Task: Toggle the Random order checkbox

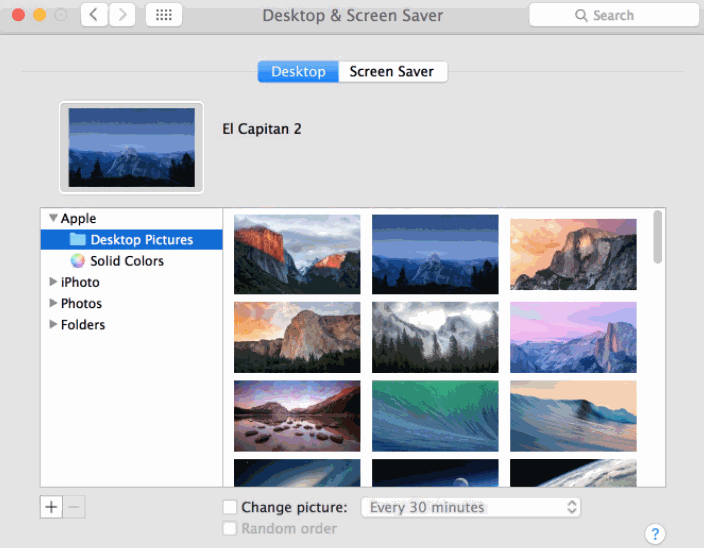Action: (229, 528)
